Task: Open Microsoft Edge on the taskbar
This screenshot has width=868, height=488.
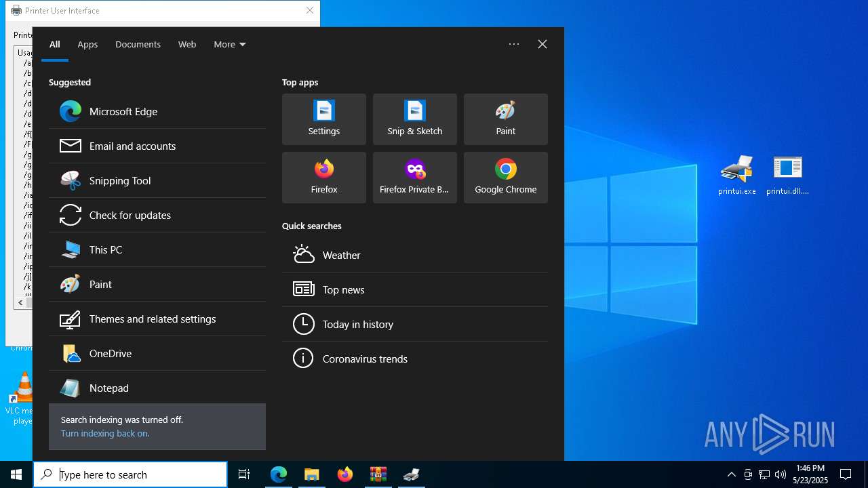Action: click(x=279, y=474)
